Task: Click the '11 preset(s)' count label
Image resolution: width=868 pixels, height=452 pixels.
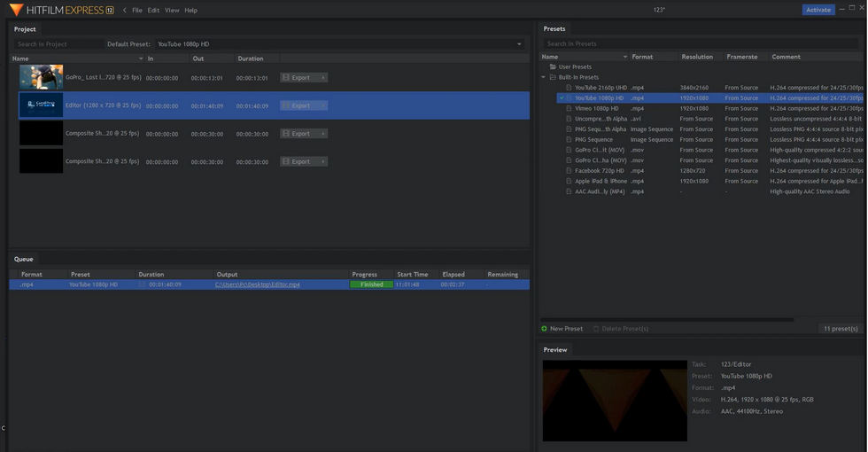Action: click(x=841, y=329)
